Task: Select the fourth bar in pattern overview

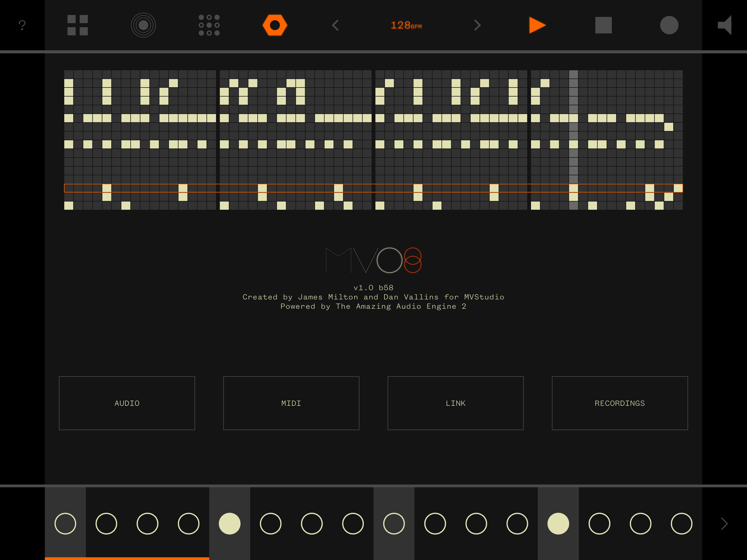Action: click(x=607, y=140)
